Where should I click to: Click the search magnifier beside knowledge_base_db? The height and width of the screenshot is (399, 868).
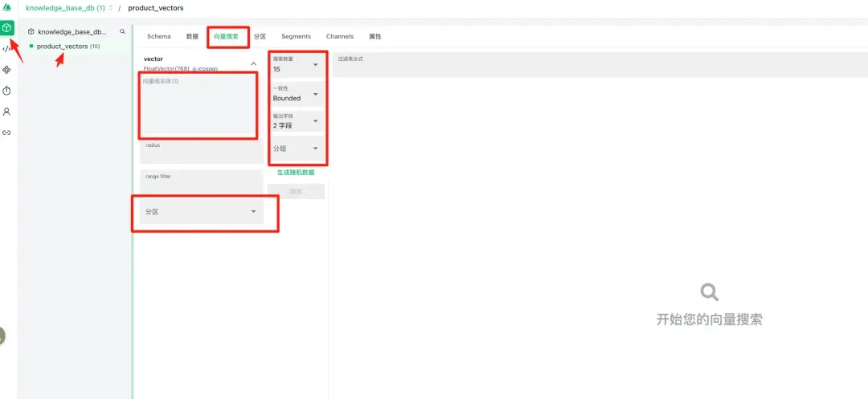(x=122, y=32)
